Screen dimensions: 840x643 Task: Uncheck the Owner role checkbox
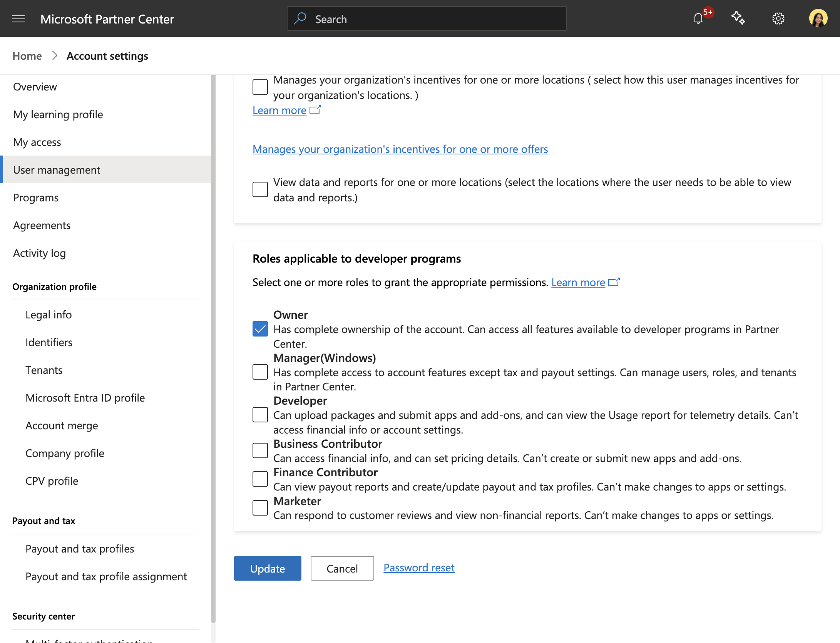(x=260, y=329)
